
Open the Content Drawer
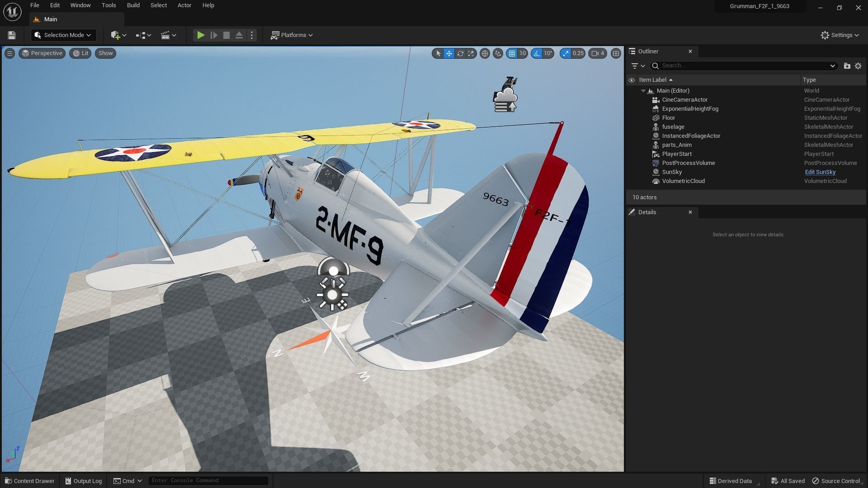30,481
